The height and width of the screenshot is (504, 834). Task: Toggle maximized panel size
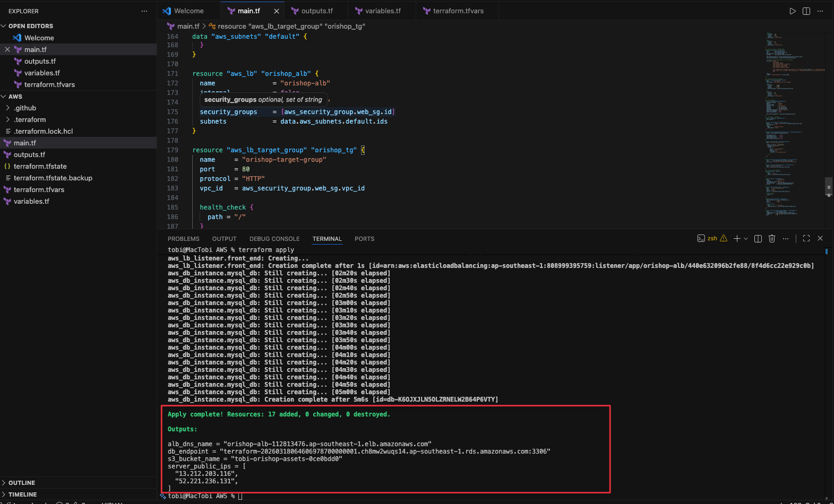click(x=806, y=239)
